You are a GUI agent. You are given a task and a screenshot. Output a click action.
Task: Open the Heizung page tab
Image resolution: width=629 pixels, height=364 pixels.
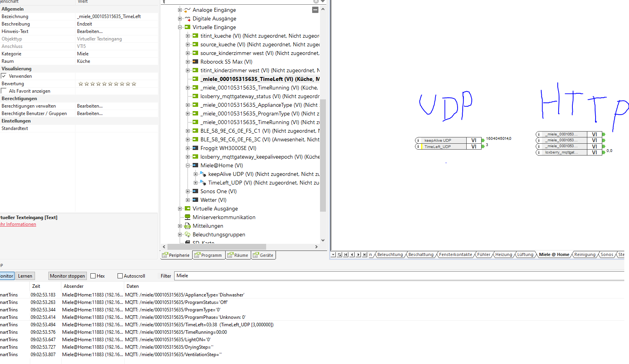(x=504, y=254)
